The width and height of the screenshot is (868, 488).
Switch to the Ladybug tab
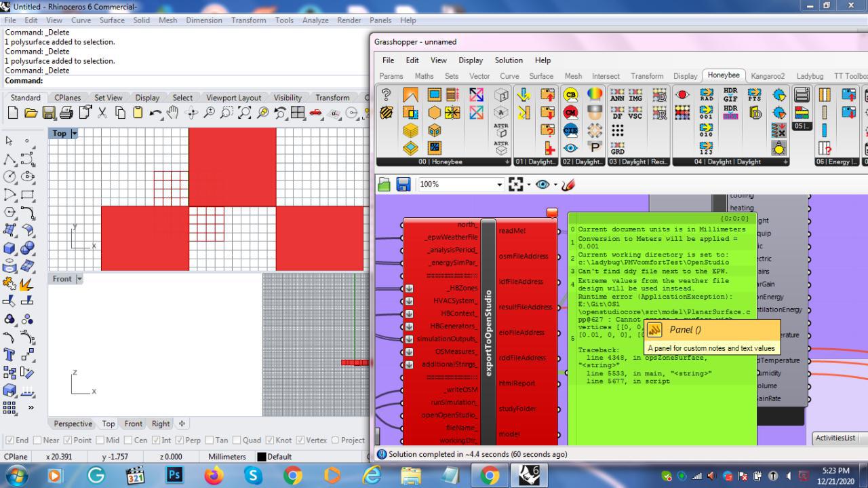tap(810, 76)
